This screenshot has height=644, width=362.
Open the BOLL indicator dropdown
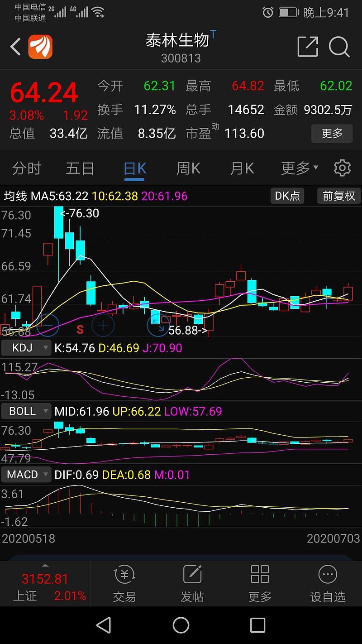[26, 411]
